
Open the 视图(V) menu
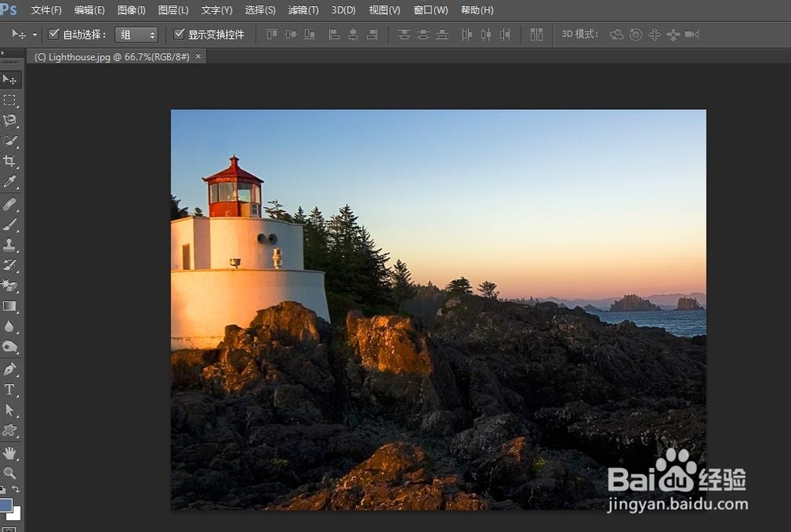[384, 10]
